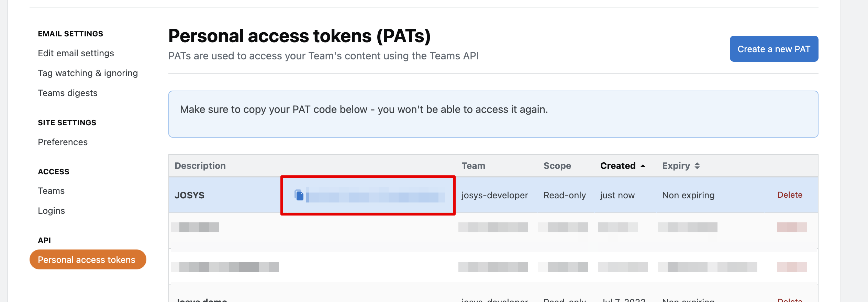
Task: Navigate to Teams under Access
Action: [51, 191]
